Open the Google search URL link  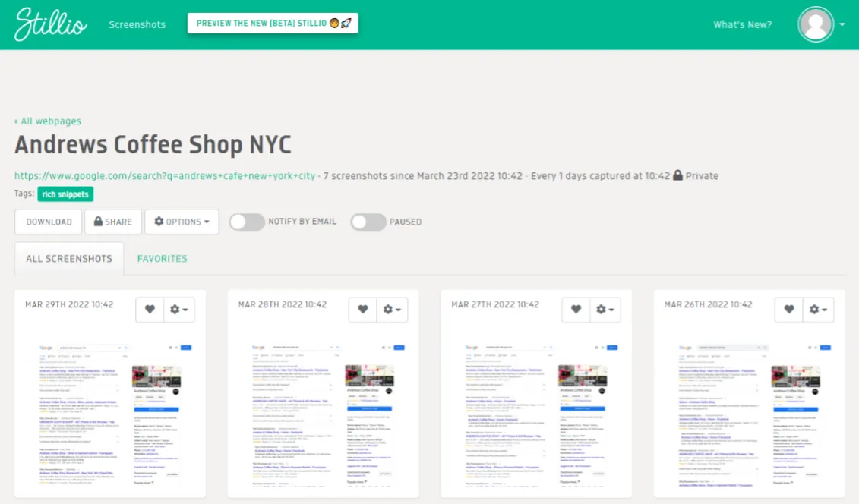pos(165,175)
